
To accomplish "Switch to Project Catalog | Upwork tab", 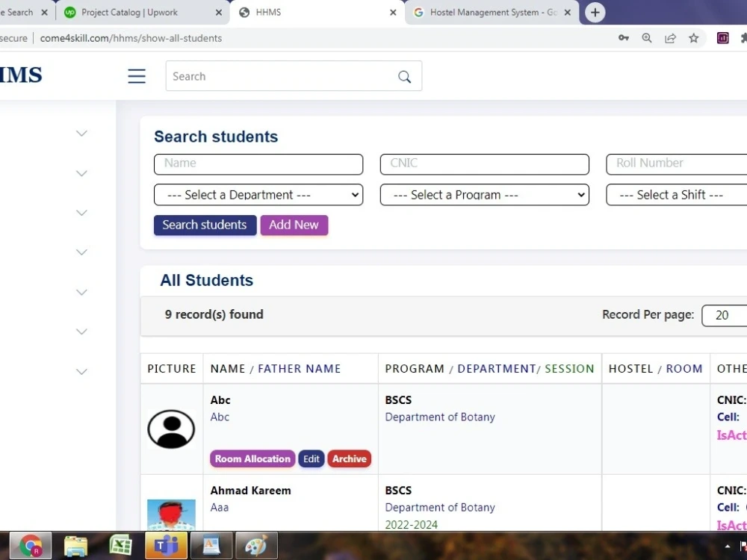I will [x=143, y=13].
